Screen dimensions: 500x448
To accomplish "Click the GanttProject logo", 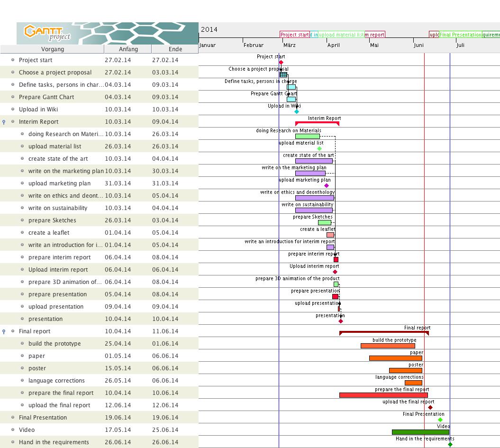I will 47,33.
